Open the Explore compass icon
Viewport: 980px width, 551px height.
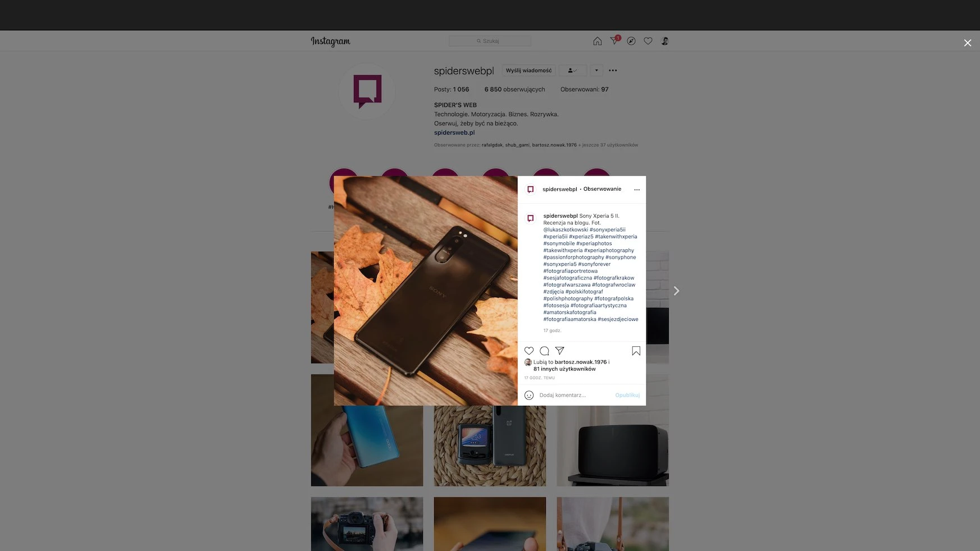point(631,41)
